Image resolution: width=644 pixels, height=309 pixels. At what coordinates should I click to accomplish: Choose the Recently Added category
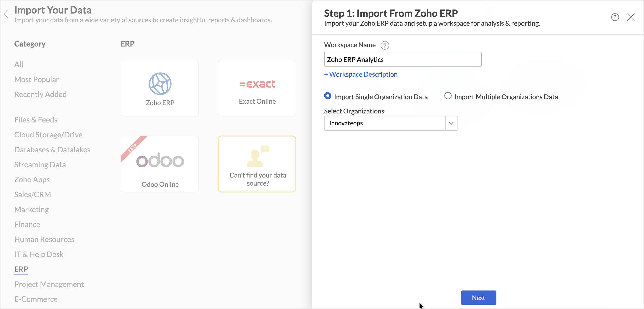41,94
